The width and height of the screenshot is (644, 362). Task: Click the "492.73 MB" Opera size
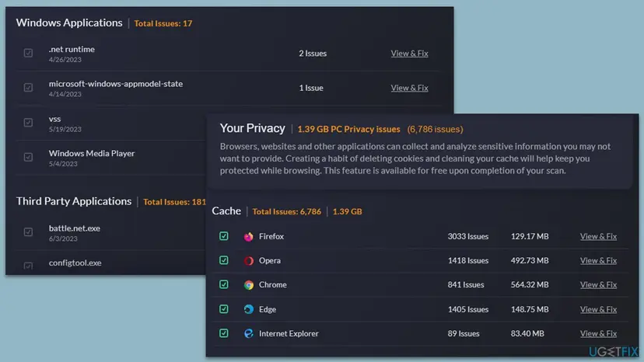[530, 260]
